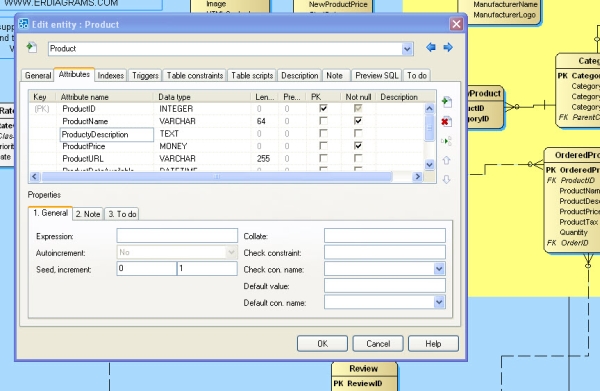
Task: Open the top-level To do tab
Action: (417, 75)
